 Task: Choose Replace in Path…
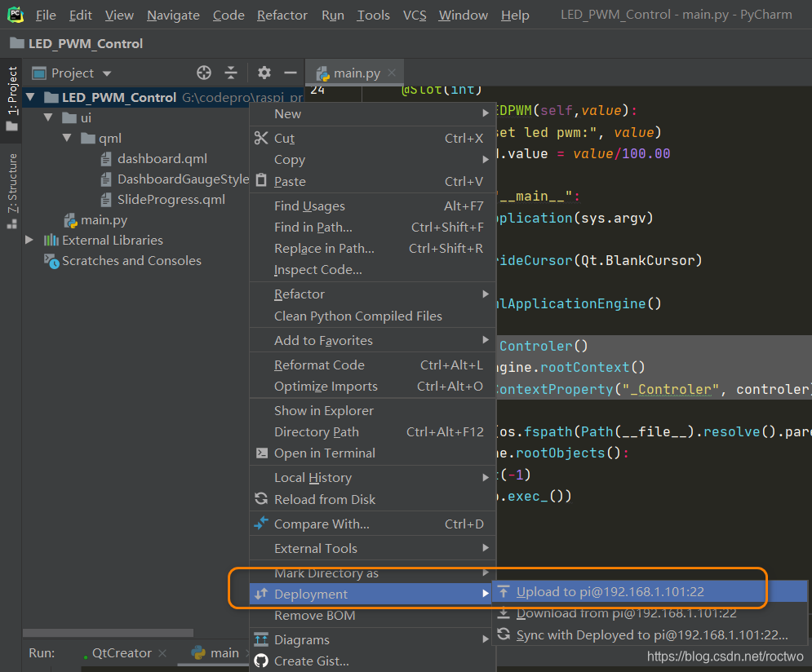[x=372, y=248]
